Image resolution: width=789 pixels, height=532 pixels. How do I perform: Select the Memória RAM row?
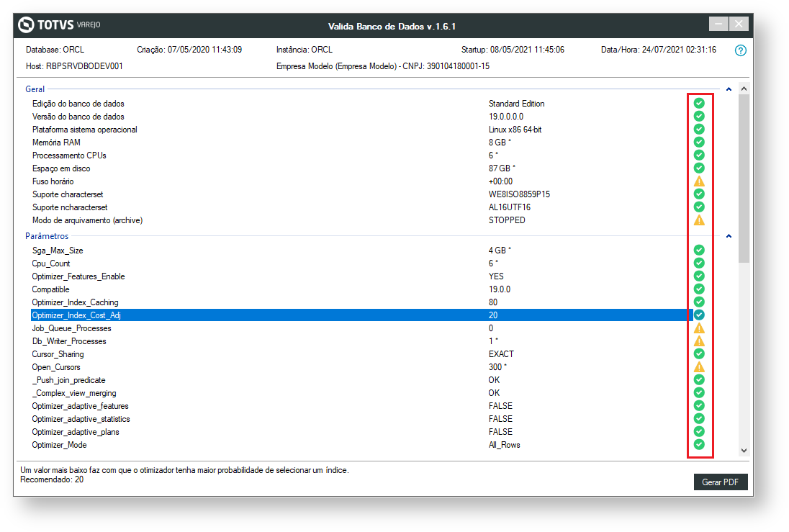(x=362, y=143)
